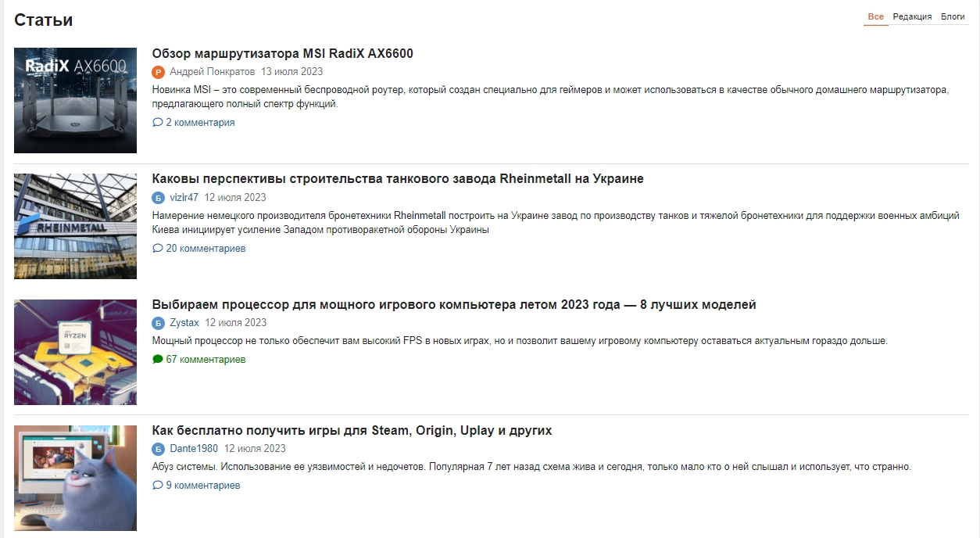This screenshot has width=980, height=538.
Task: Click comment bubble icon beside 2 комментария
Action: (158, 123)
